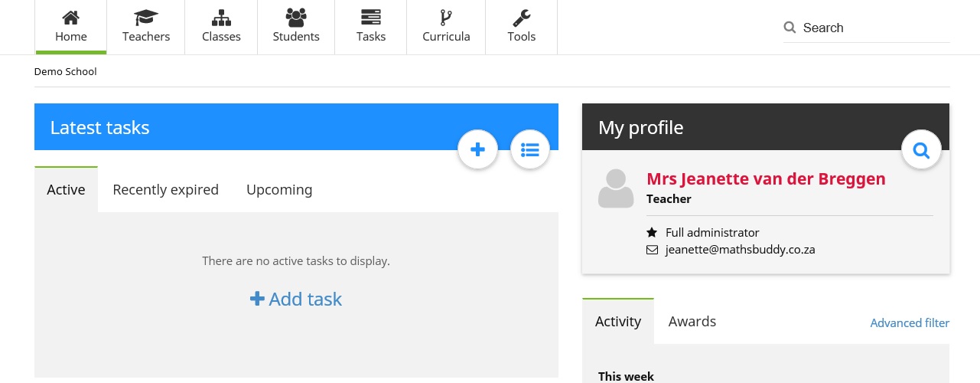Click the Add task link
Image resolution: width=980 pixels, height=383 pixels.
[296, 299]
